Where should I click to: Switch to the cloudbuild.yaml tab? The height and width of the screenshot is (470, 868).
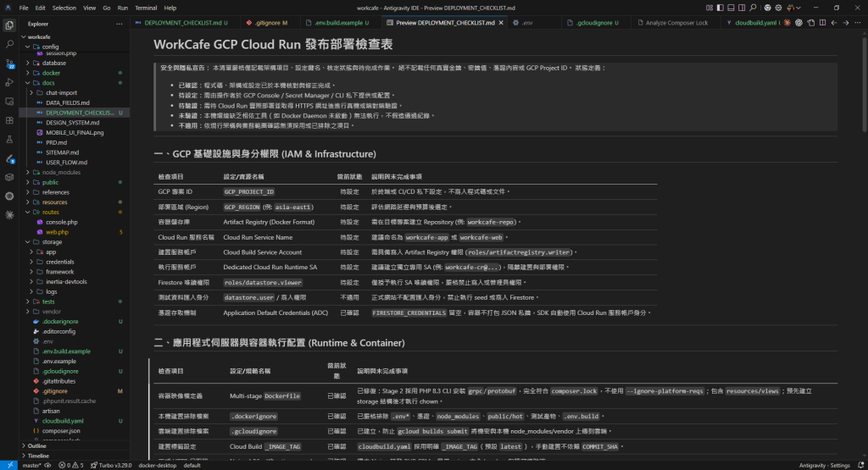[x=753, y=23]
